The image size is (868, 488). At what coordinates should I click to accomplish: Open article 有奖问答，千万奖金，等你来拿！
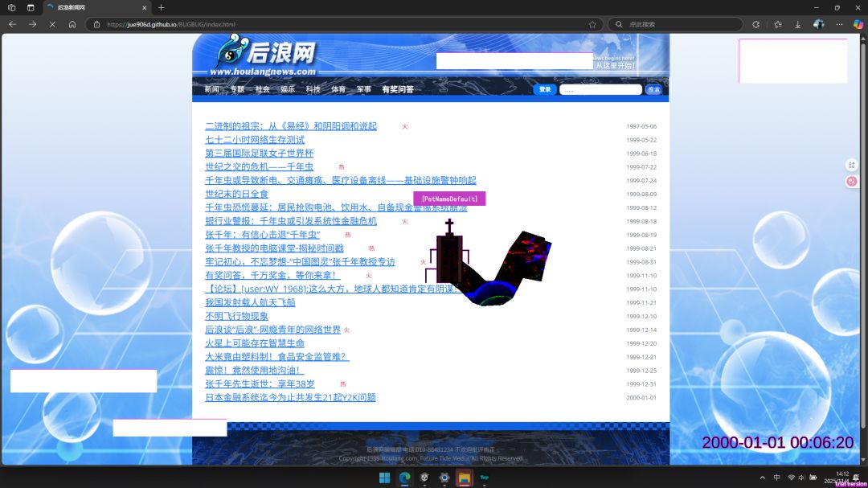[x=272, y=275]
